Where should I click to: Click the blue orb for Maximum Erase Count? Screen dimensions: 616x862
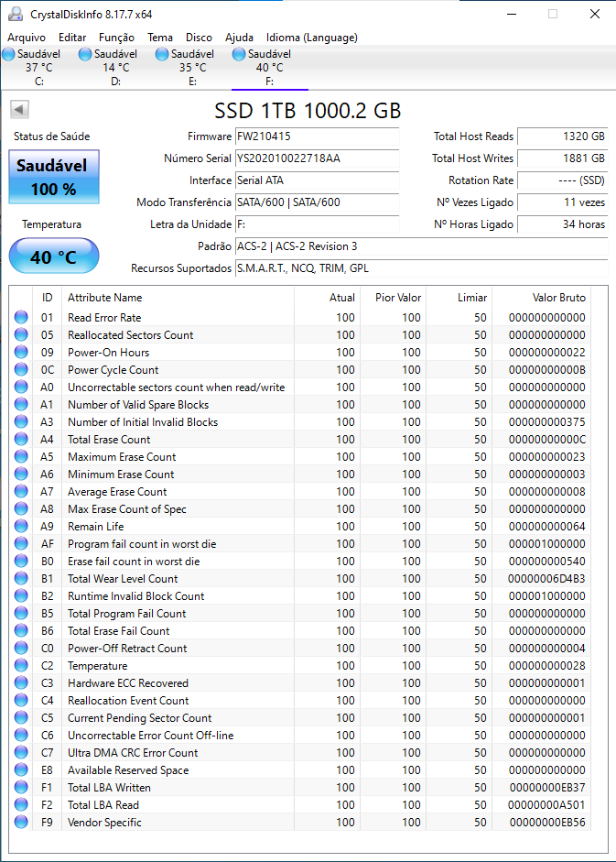tap(21, 456)
